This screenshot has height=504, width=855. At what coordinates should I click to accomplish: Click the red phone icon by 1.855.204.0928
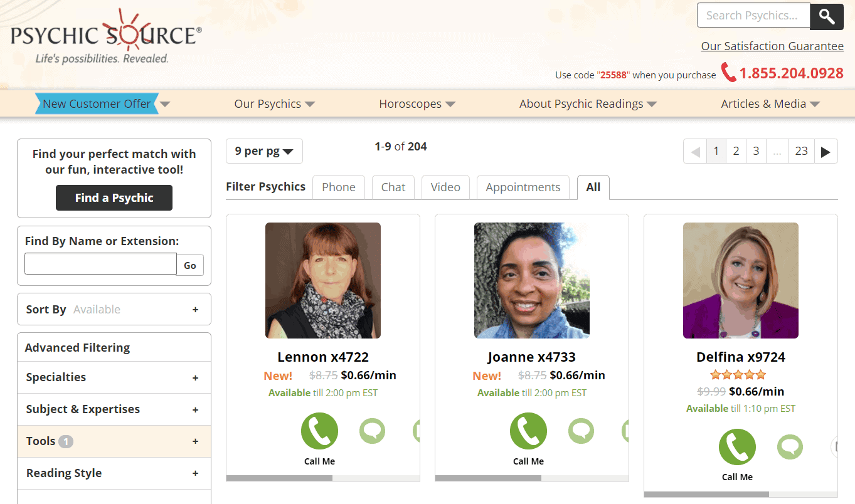point(728,73)
